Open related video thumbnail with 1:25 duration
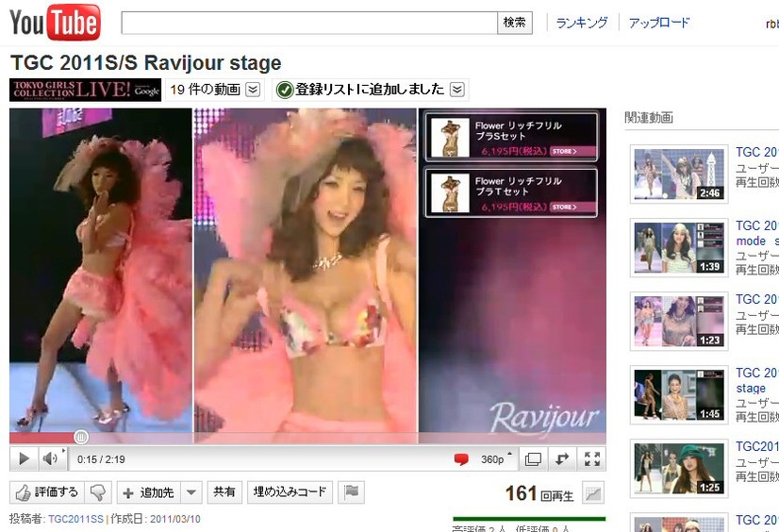Image resolution: width=779 pixels, height=532 pixels. pos(679,468)
